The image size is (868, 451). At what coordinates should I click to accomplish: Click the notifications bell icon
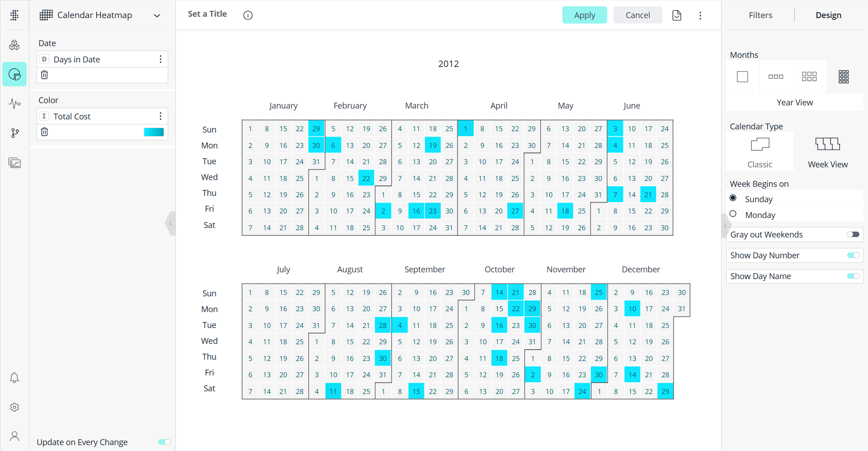(14, 378)
